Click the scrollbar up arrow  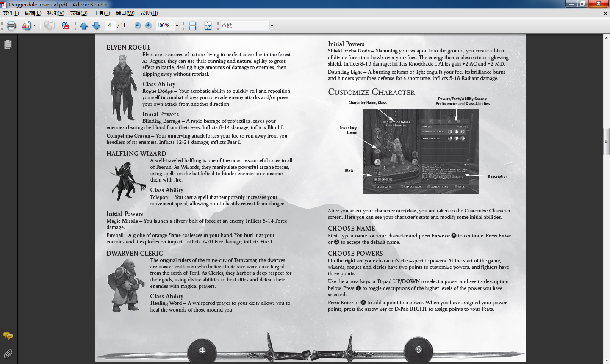(606, 37)
